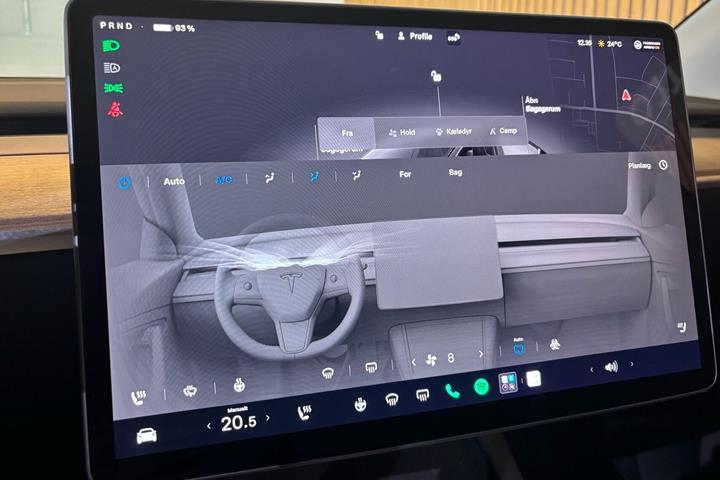
Task: Open the Phone app
Action: tap(452, 391)
